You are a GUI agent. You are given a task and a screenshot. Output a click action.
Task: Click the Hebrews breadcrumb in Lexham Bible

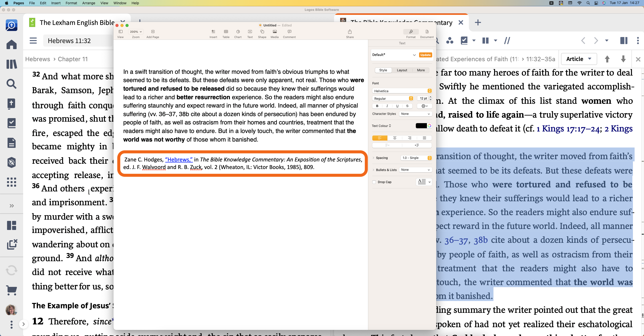pos(38,59)
